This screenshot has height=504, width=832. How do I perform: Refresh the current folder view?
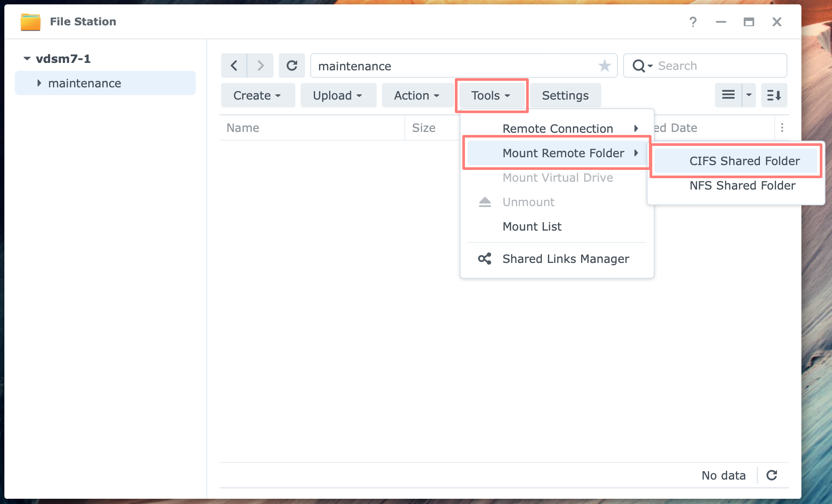tap(291, 66)
